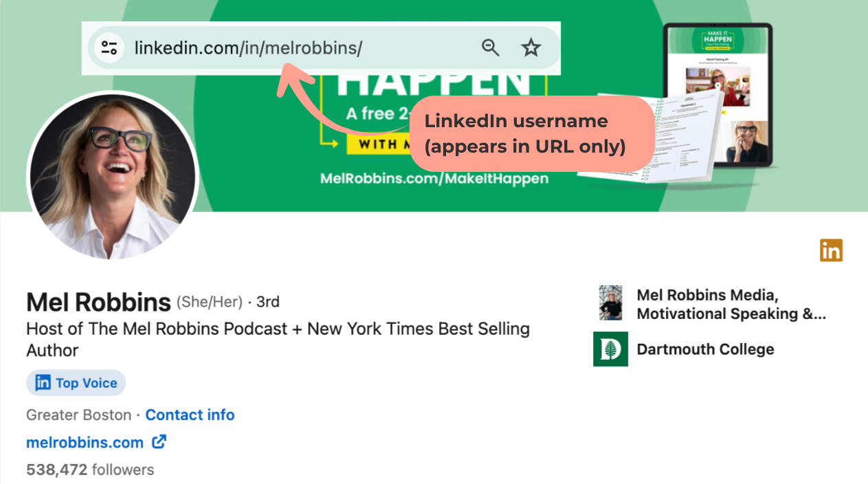
Task: Open the Dartmouth College education link
Action: (x=705, y=349)
